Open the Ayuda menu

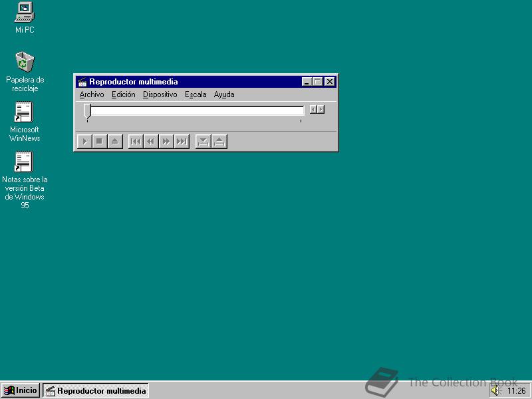(224, 94)
